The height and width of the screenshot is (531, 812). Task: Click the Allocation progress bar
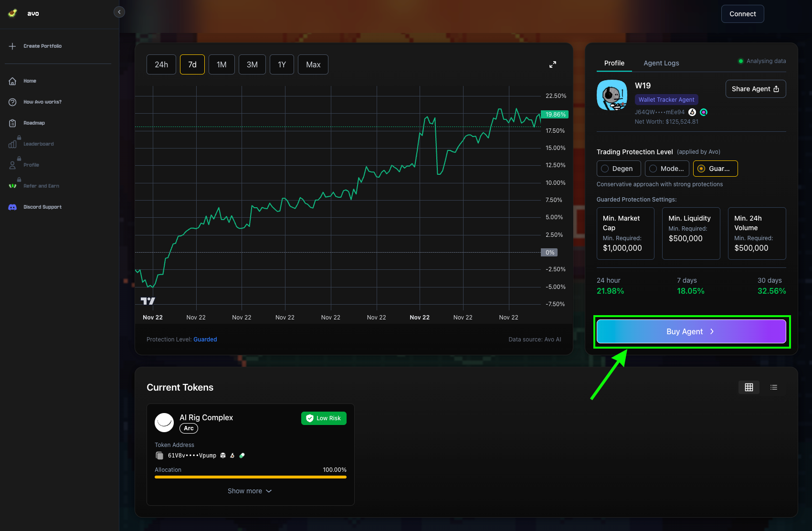tap(250, 477)
